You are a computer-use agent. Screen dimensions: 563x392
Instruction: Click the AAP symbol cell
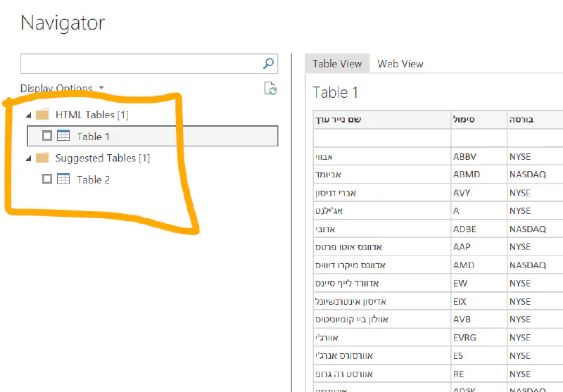point(479,247)
